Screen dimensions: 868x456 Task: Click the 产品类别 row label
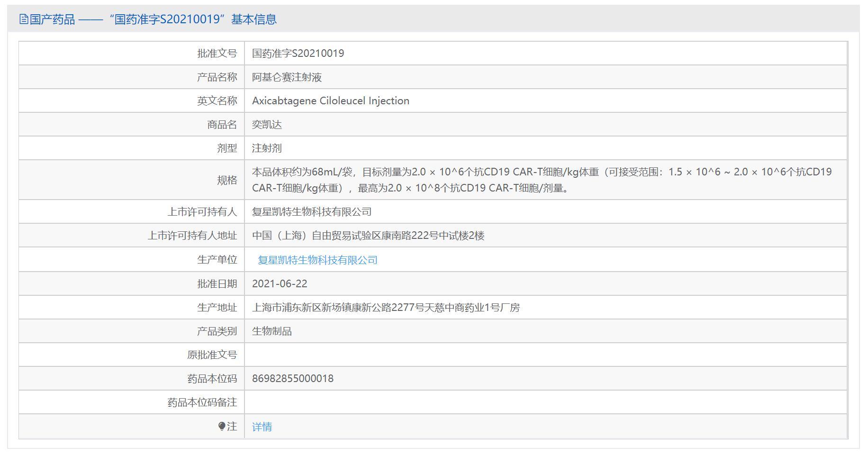click(217, 331)
